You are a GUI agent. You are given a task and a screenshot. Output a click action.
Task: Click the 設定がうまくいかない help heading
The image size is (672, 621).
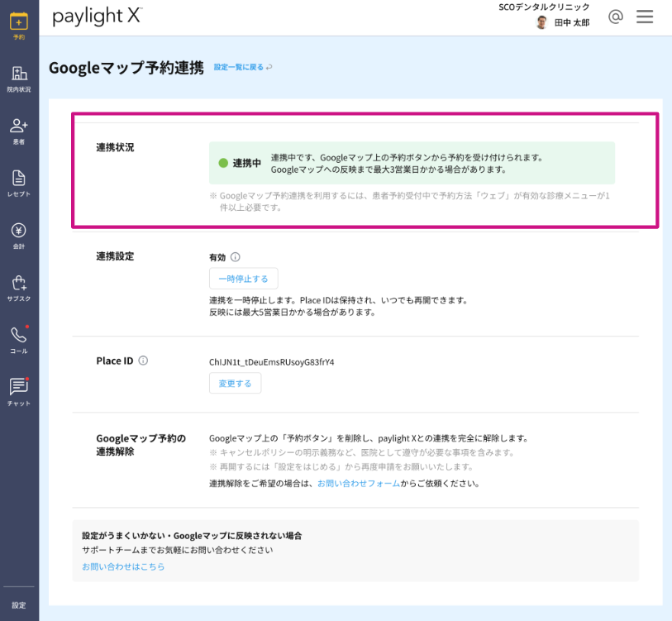(x=192, y=536)
